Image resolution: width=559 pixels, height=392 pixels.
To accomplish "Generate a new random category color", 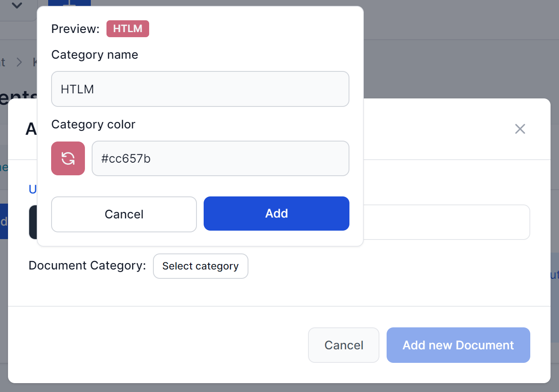I will 68,158.
